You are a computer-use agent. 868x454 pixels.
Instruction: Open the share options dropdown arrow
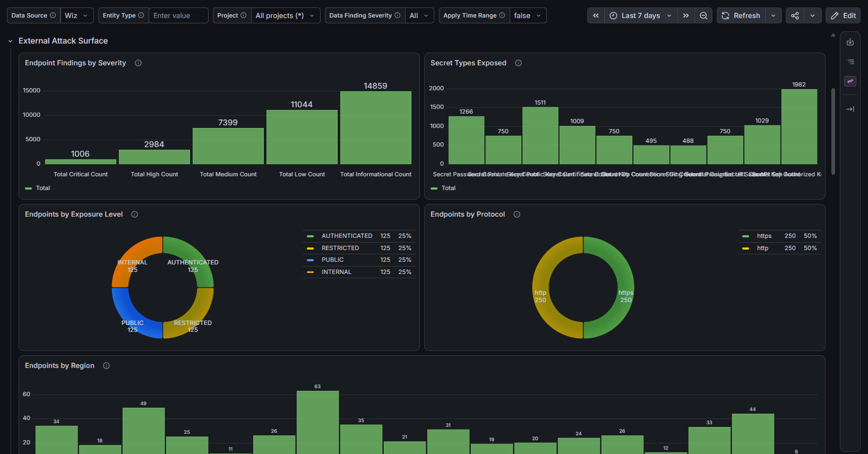(812, 15)
